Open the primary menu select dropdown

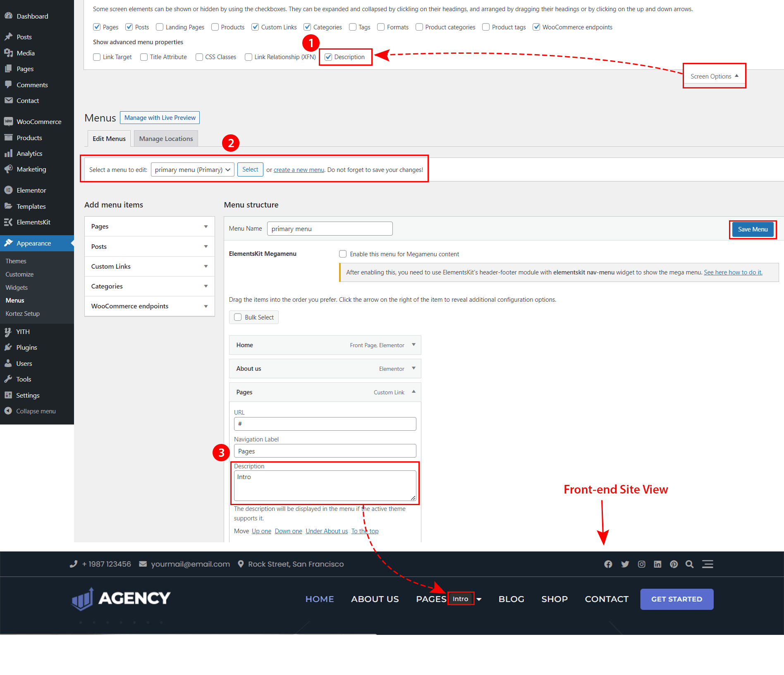[x=193, y=169]
